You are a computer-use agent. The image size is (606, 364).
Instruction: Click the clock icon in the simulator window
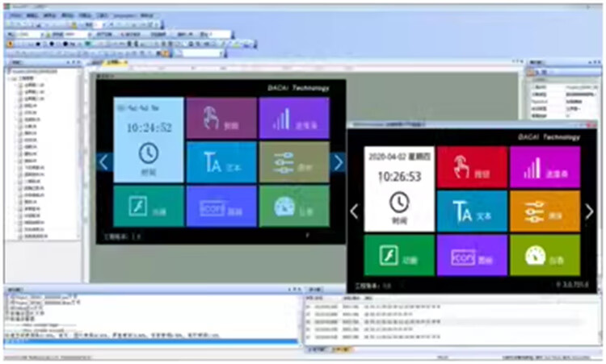tap(399, 202)
